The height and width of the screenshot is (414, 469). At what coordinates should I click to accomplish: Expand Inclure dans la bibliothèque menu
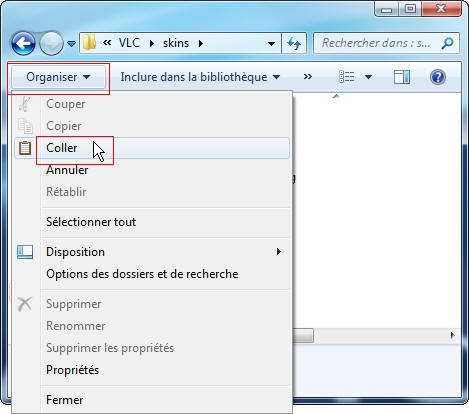(x=200, y=77)
